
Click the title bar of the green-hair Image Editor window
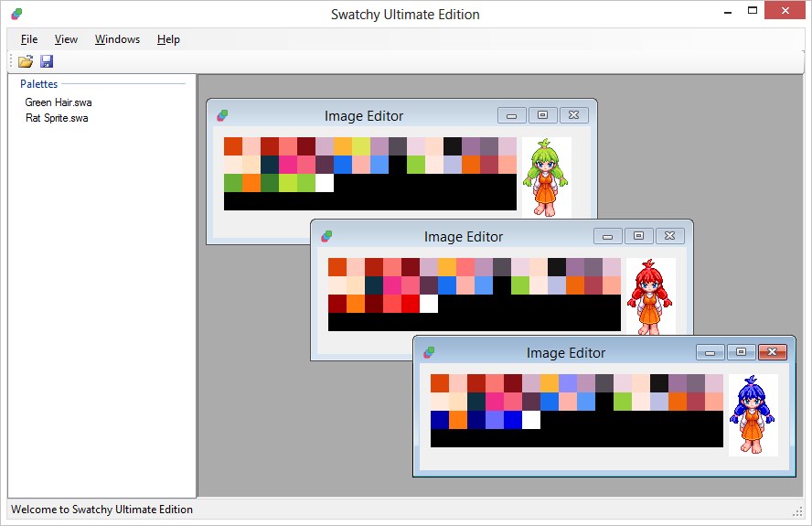pyautogui.click(x=364, y=116)
